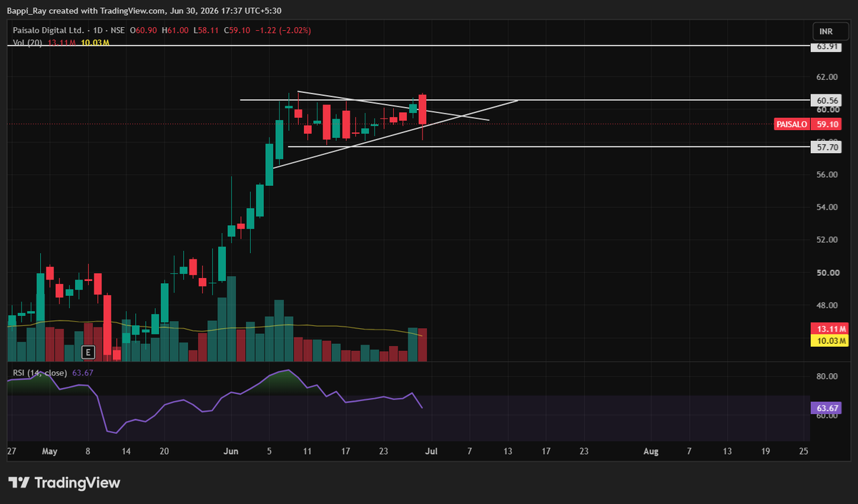This screenshot has height=504, width=858.
Task: Click the high value H61.00
Action: point(176,30)
